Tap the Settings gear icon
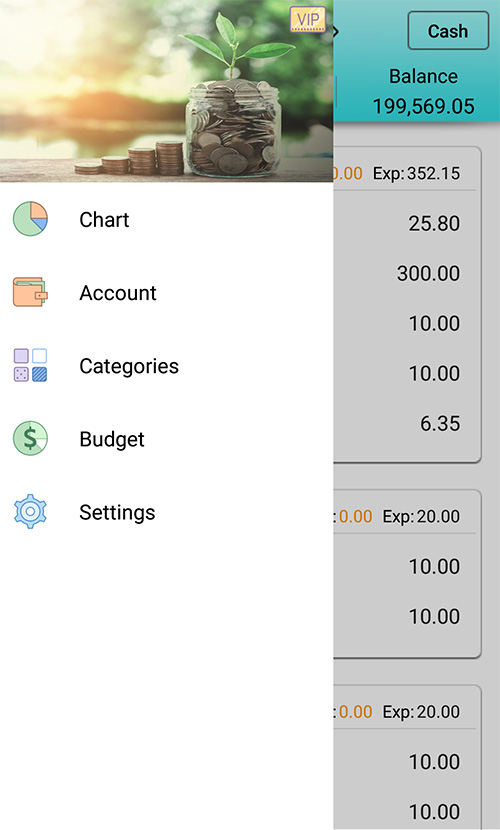 click(x=30, y=511)
